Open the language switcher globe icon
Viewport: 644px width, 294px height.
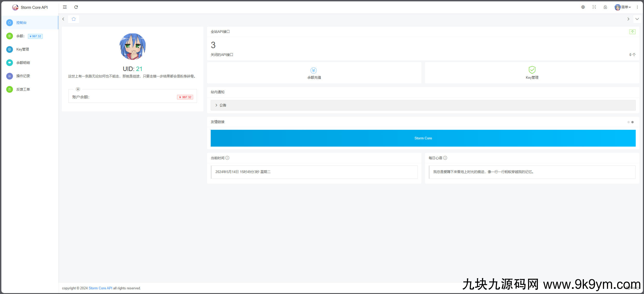coord(583,7)
